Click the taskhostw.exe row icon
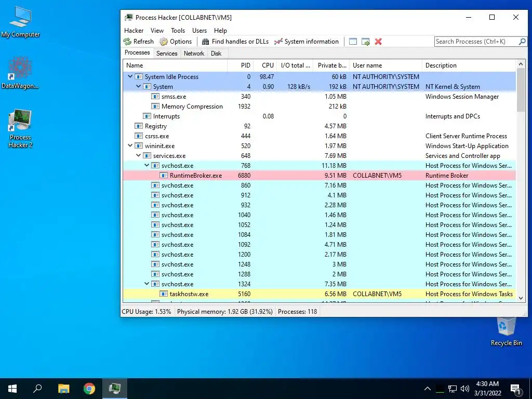This screenshot has width=532, height=399. click(x=164, y=294)
